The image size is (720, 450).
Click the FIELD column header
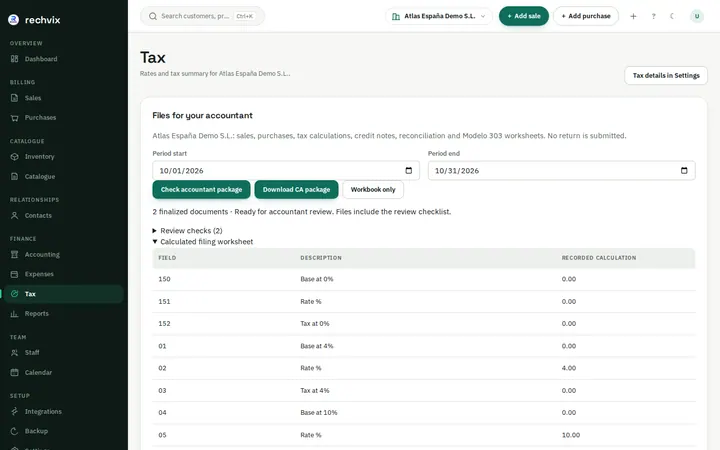pyautogui.click(x=167, y=258)
